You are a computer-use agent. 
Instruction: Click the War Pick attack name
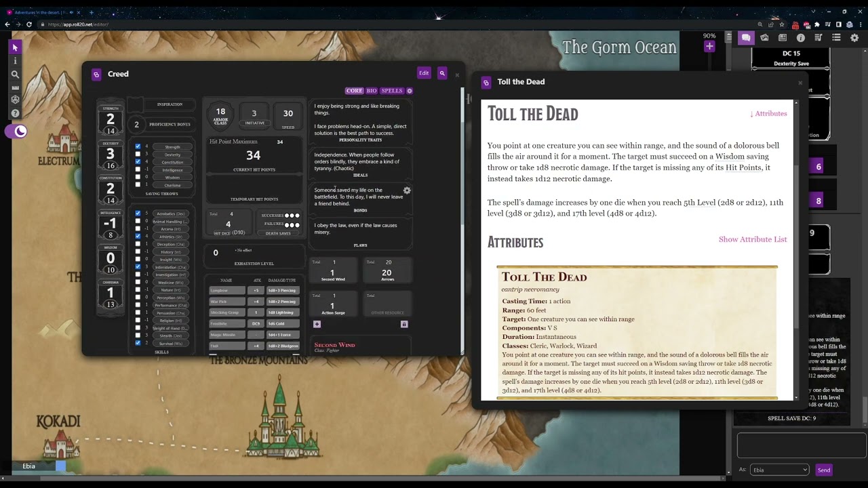[x=227, y=302]
